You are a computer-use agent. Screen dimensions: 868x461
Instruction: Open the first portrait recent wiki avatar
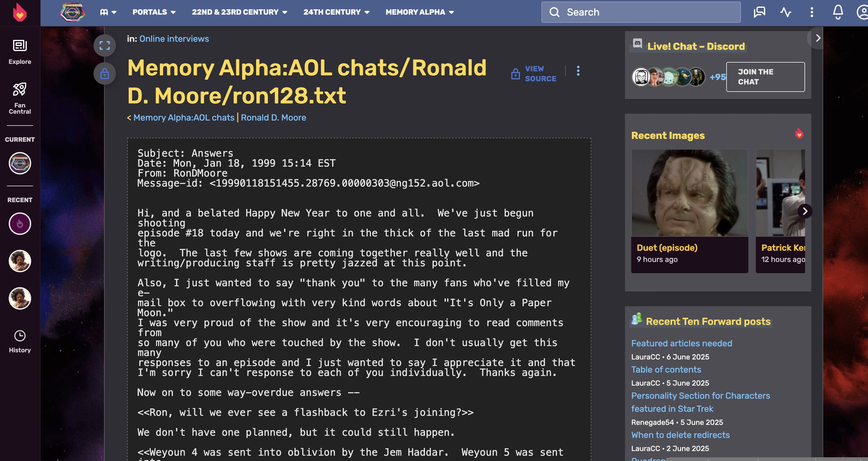pyautogui.click(x=20, y=261)
